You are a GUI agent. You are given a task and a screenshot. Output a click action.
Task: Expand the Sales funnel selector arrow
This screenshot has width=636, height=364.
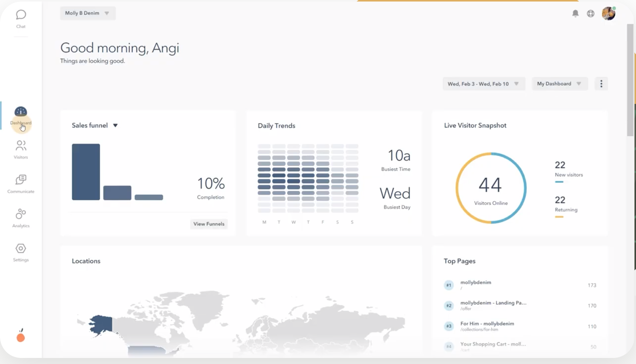116,125
